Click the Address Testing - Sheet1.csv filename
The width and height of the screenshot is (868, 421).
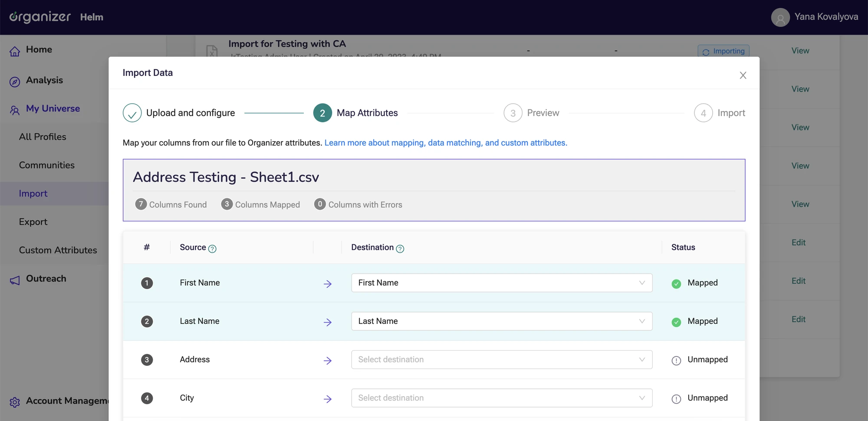(x=226, y=177)
